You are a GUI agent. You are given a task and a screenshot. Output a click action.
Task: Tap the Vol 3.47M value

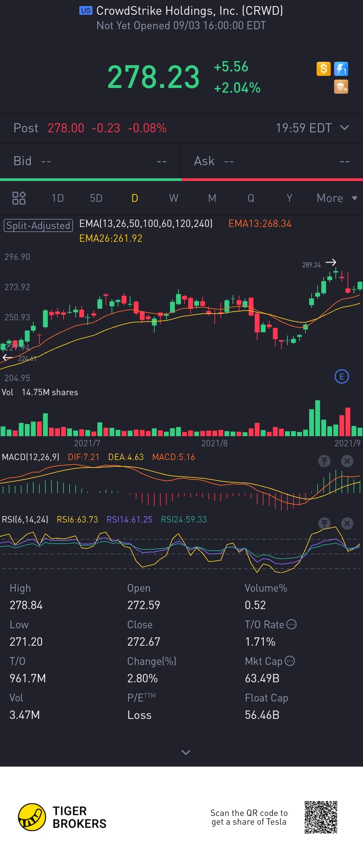pyautogui.click(x=25, y=715)
